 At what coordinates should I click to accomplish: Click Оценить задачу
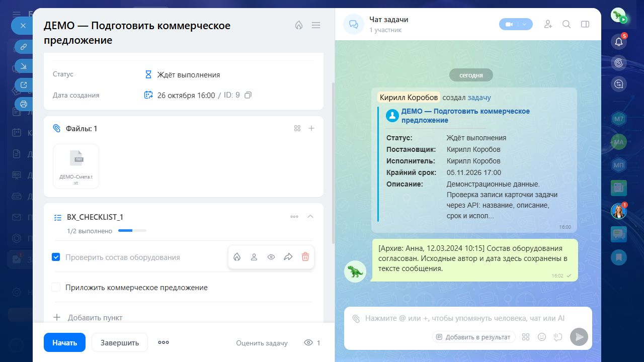pyautogui.click(x=262, y=343)
